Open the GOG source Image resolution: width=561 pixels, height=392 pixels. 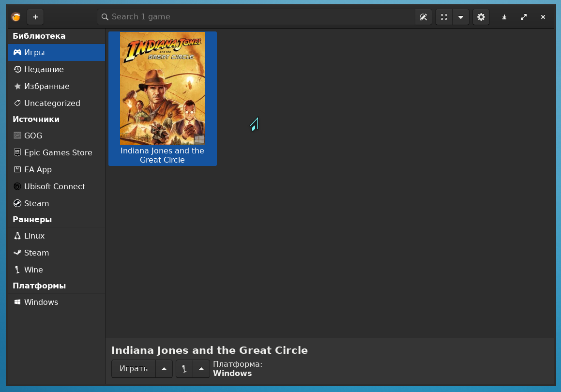click(57, 136)
